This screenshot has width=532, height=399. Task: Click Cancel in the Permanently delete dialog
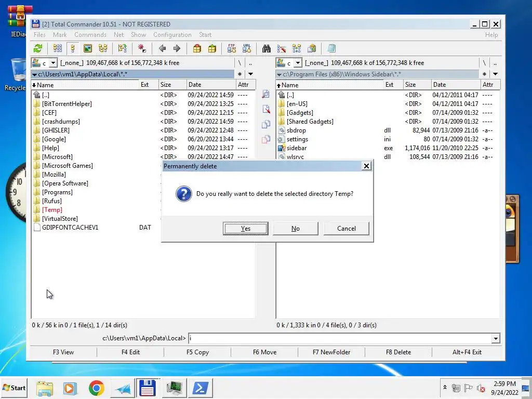click(x=347, y=229)
